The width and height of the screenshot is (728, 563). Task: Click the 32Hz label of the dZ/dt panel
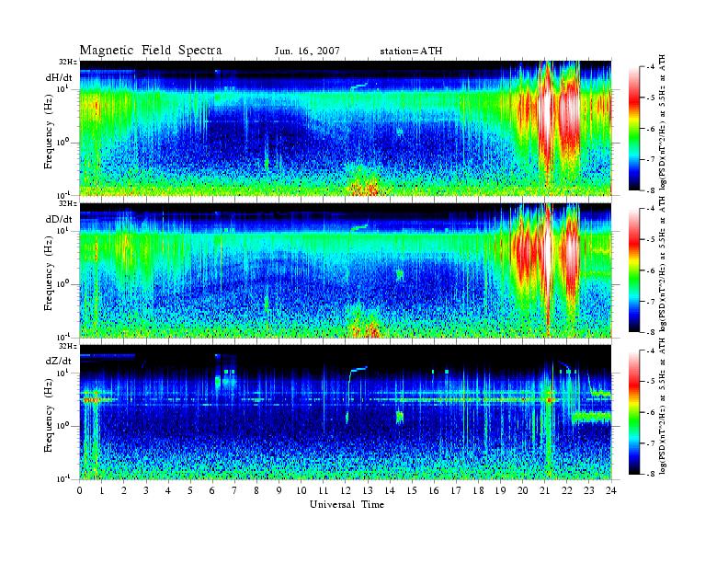tap(68, 346)
